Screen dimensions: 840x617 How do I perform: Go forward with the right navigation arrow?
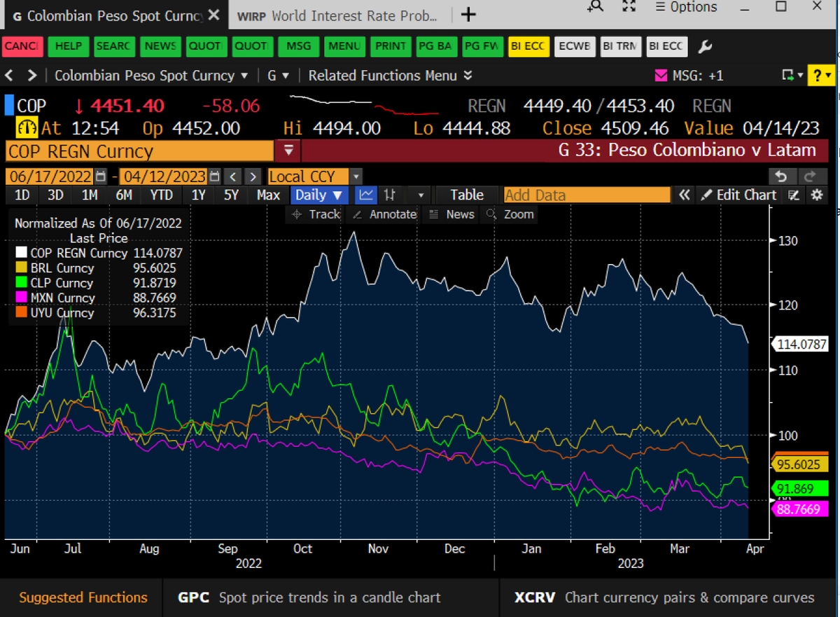[x=31, y=75]
